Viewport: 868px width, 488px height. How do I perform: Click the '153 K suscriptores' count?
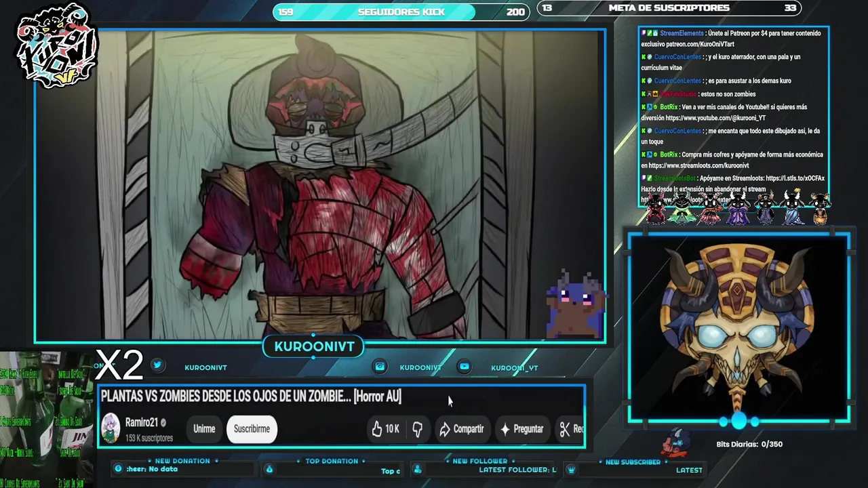[149, 438]
